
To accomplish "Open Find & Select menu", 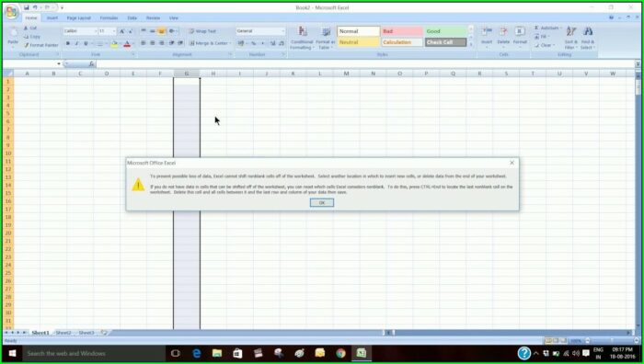I will coord(588,39).
